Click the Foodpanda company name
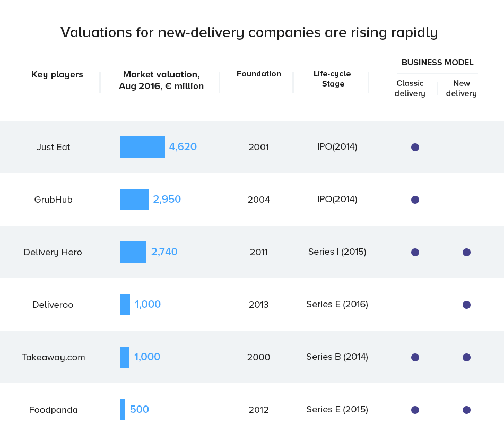Screen dimensions: 504x441 point(53,410)
